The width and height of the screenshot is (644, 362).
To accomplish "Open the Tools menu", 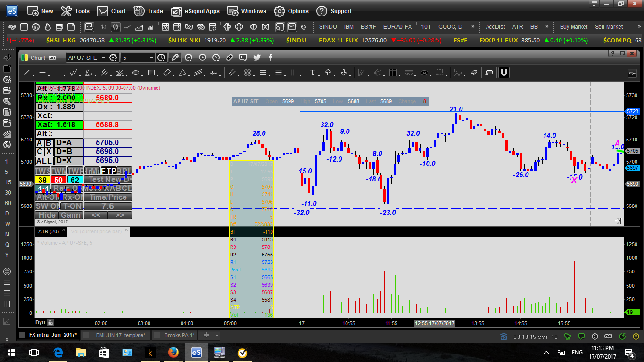I will click(x=75, y=11).
